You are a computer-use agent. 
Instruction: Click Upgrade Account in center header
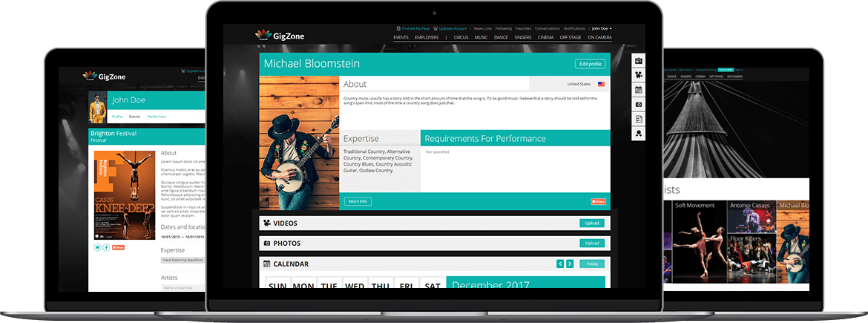tap(450, 28)
